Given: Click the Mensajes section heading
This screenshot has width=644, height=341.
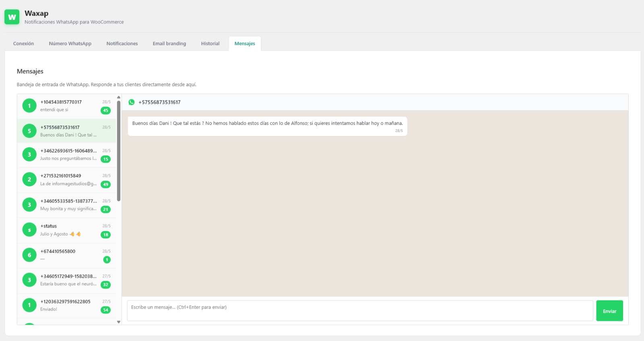Looking at the screenshot, I should (30, 71).
